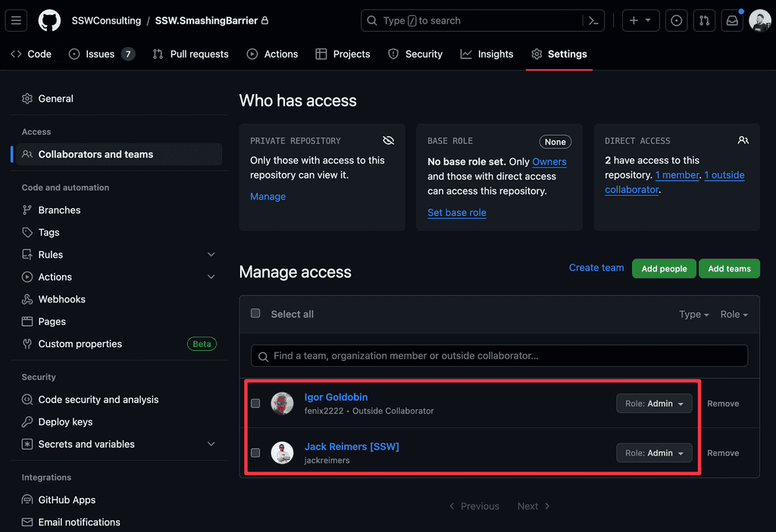Image resolution: width=776 pixels, height=532 pixels.
Task: Click the collaborator search field
Action: [x=499, y=355]
